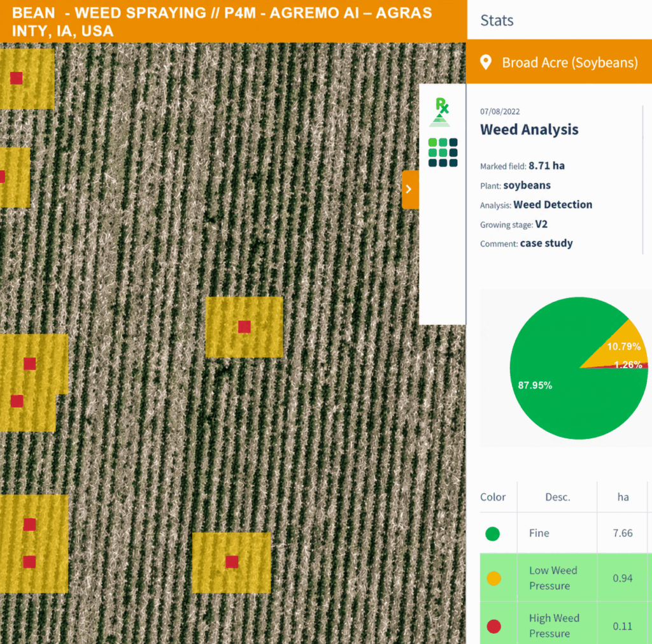
Task: Select the Fine row description cell
Action: pyautogui.click(x=557, y=533)
